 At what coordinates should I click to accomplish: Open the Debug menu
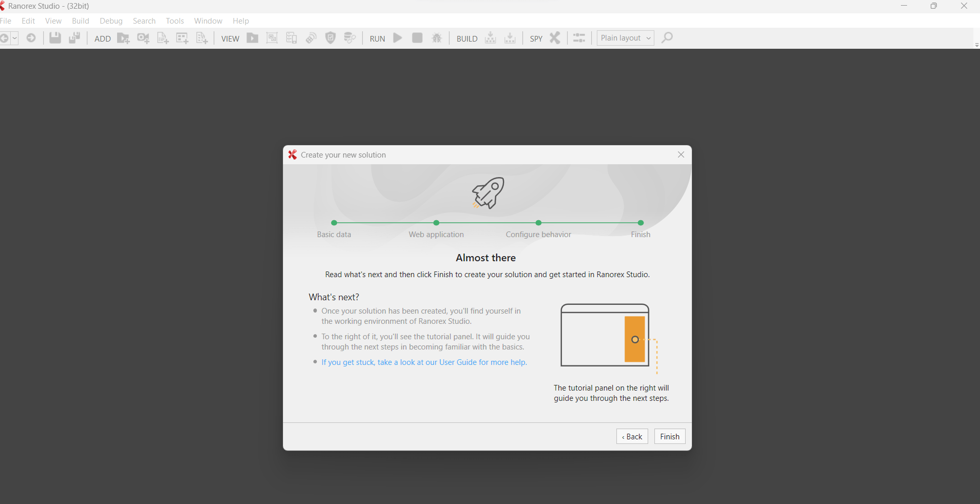[111, 21]
